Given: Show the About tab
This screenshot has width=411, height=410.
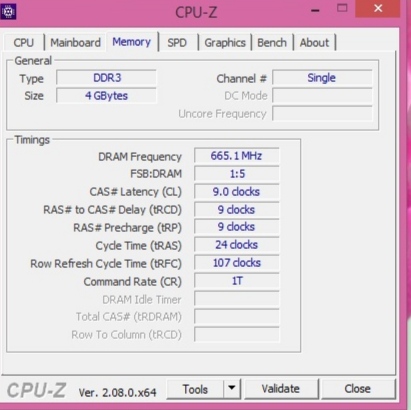Looking at the screenshot, I should pyautogui.click(x=314, y=43).
